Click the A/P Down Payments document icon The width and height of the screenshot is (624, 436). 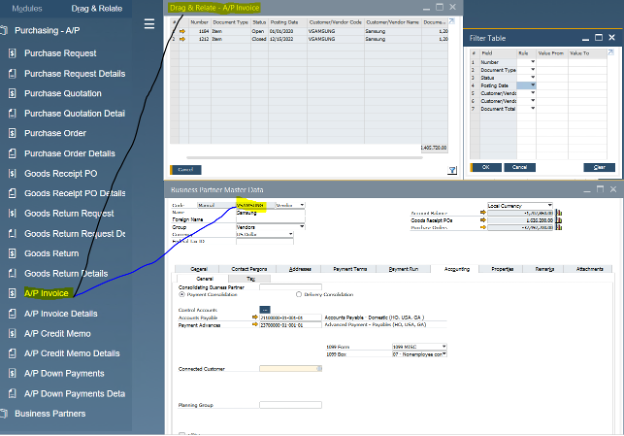pos(12,373)
